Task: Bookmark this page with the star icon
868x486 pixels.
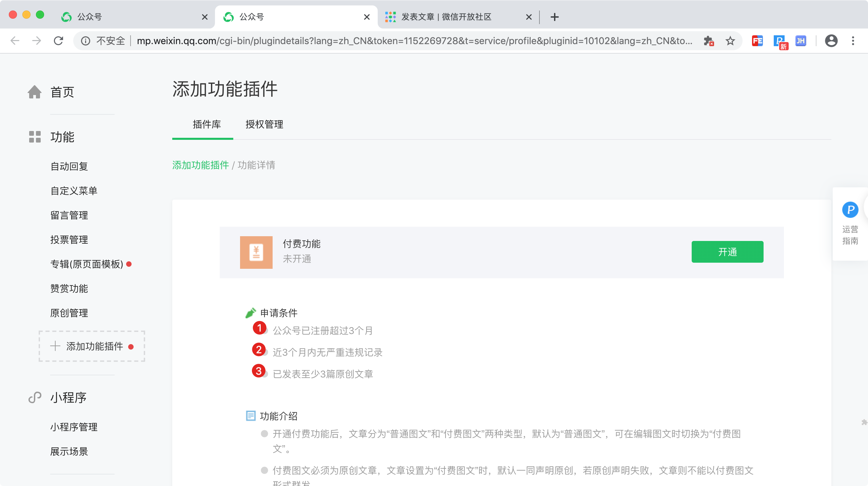Action: coord(730,41)
